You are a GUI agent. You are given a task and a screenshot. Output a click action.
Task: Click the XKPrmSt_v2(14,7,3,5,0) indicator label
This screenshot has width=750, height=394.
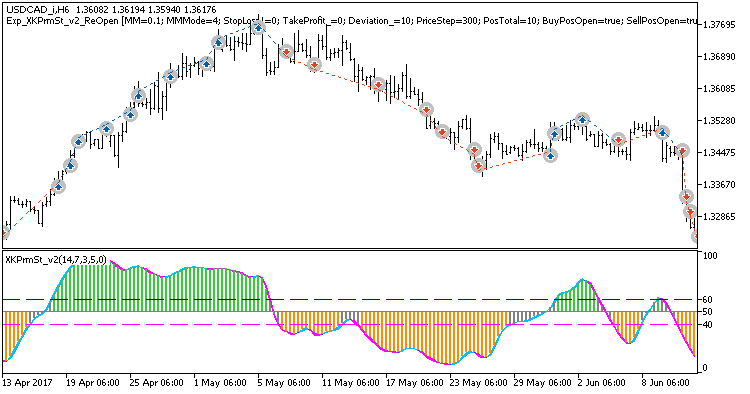pyautogui.click(x=56, y=260)
